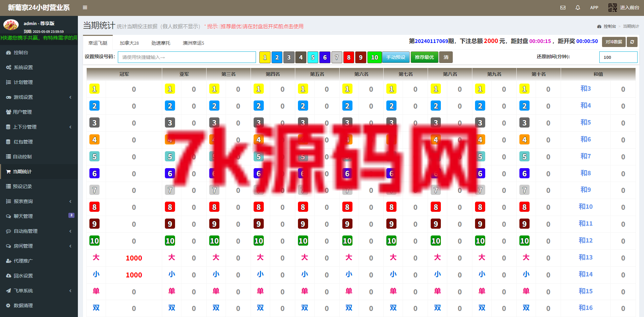The width and height of the screenshot is (644, 317).
Task: Click the 推荐最优 button
Action: coord(424,57)
